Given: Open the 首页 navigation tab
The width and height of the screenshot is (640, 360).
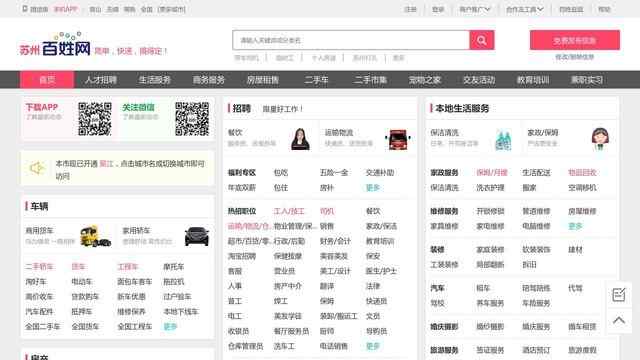Looking at the screenshot, I should pos(47,80).
